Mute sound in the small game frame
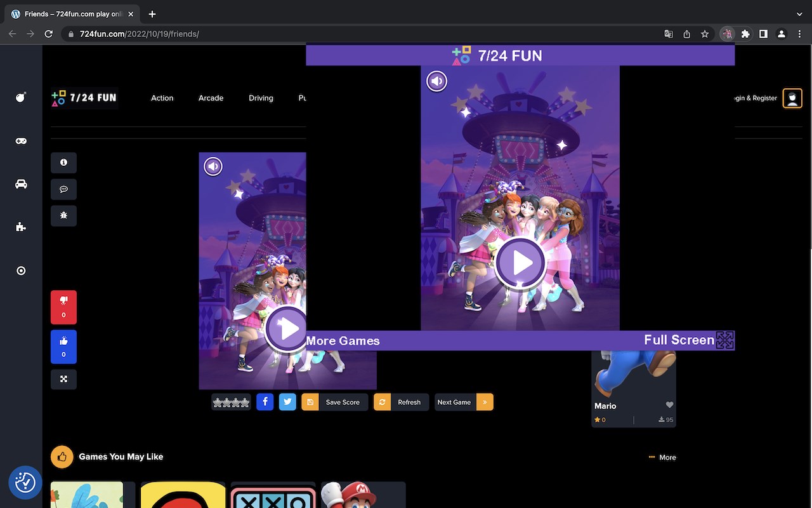 [x=213, y=166]
